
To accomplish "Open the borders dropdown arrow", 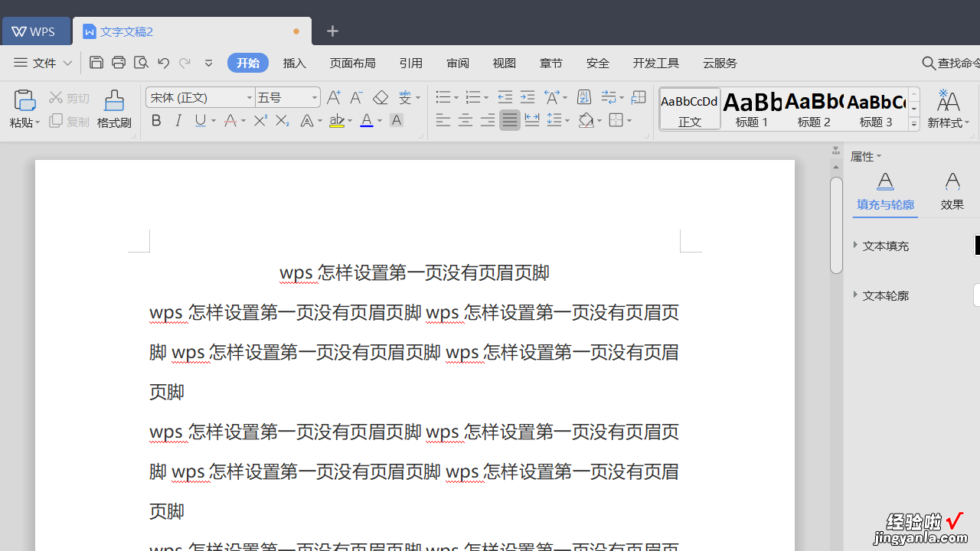I will (x=629, y=121).
